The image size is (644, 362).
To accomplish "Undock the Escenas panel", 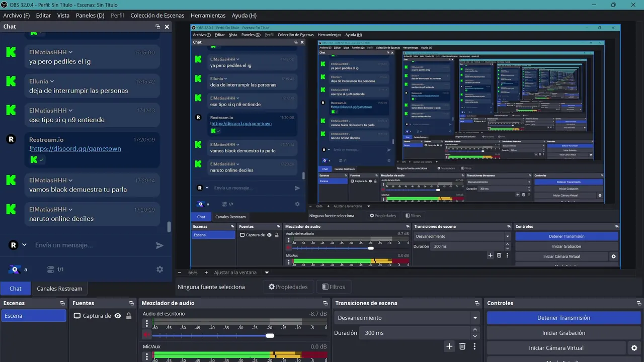I will coord(62,303).
